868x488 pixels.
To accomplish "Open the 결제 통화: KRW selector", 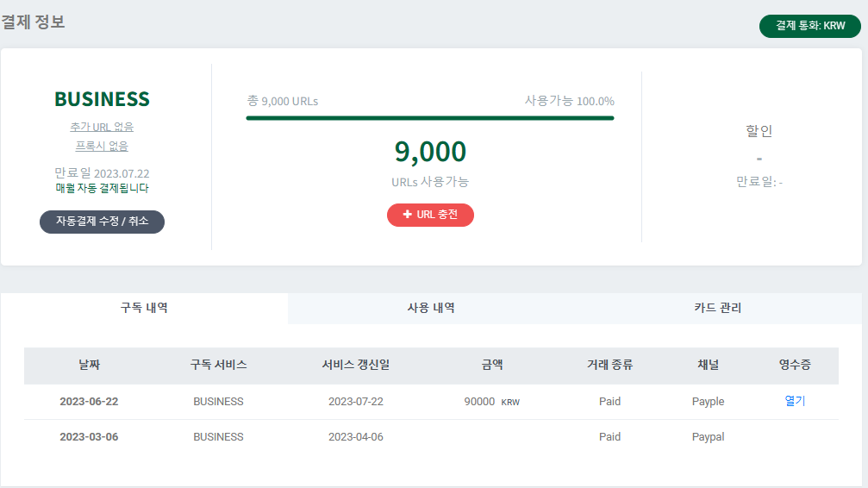I will [x=809, y=26].
